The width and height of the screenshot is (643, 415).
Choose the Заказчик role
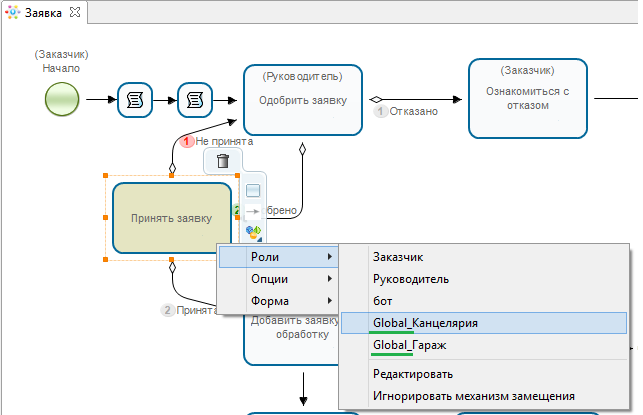pos(398,257)
